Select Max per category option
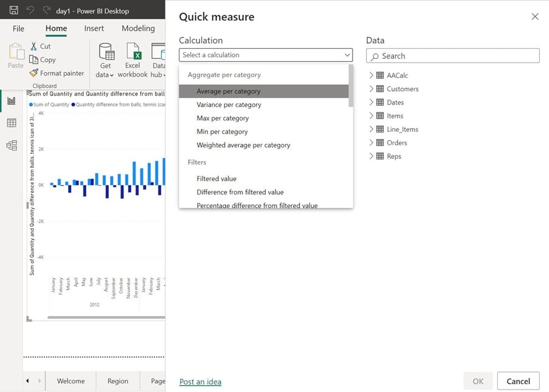The height and width of the screenshot is (392, 549). pos(264,118)
